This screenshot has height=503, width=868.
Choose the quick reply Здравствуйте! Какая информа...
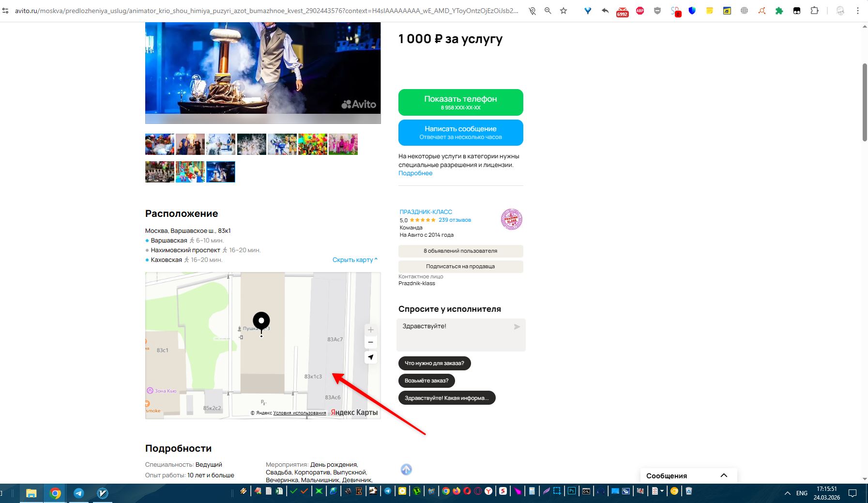(447, 398)
